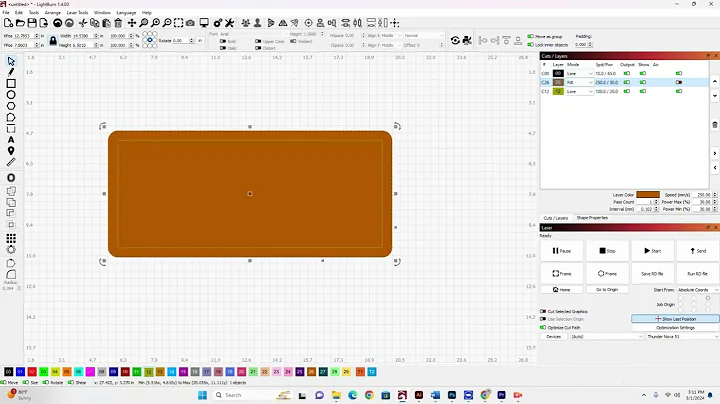Zoom to frame selection (dashed box)

[x=179, y=23]
